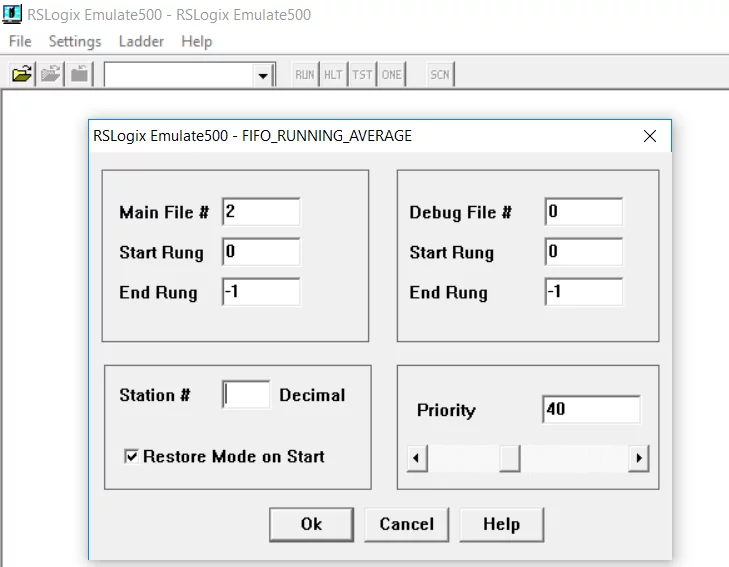Click the SCN scan button

click(440, 74)
